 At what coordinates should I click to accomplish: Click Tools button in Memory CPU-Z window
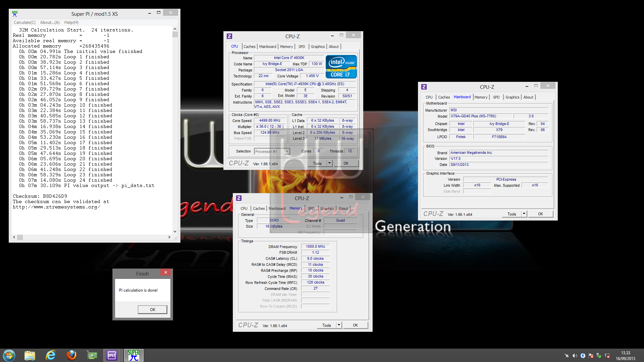point(327,325)
